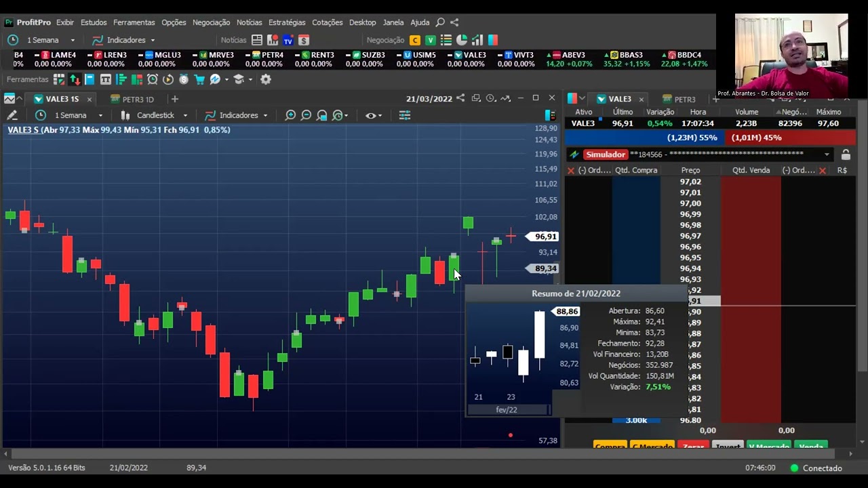Viewport: 868px width, 488px height.
Task: Open the bar chart trading icon
Action: [477, 40]
